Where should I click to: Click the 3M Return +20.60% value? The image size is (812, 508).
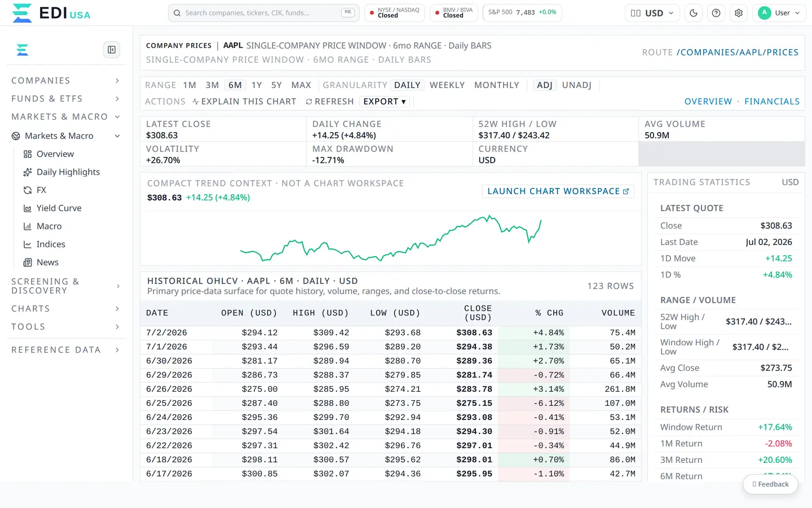pyautogui.click(x=775, y=460)
